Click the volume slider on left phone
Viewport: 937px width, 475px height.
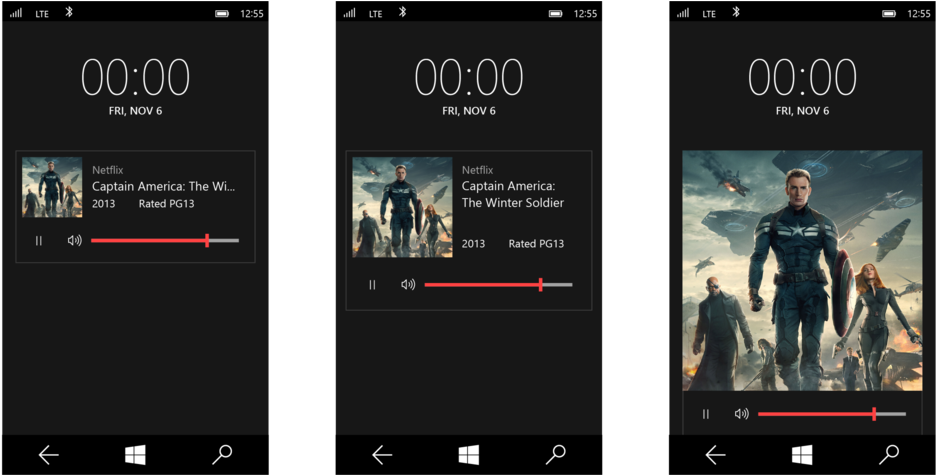[x=164, y=240]
